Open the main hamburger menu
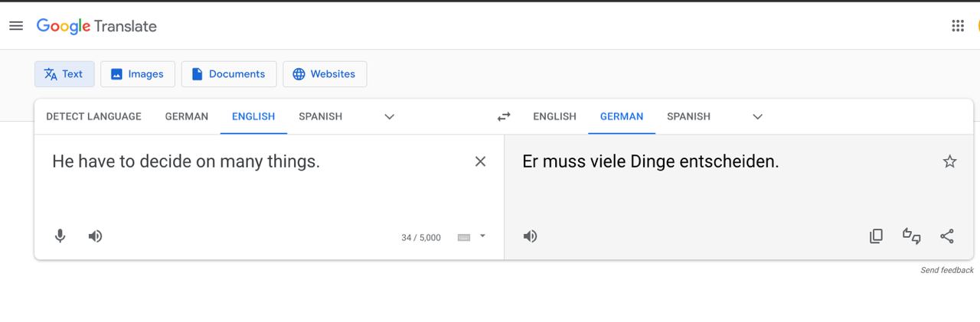Image resolution: width=980 pixels, height=322 pixels. point(16,26)
